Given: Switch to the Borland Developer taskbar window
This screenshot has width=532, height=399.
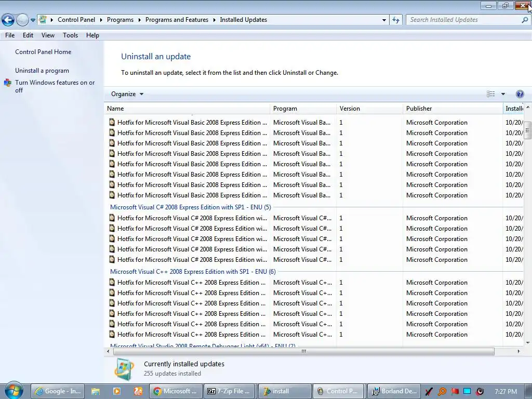Looking at the screenshot, I should [x=394, y=391].
